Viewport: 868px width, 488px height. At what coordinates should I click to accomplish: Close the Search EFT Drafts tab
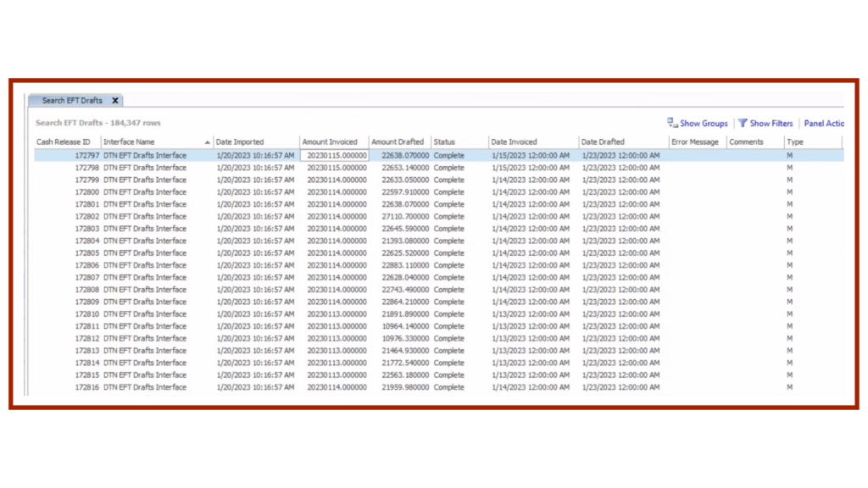115,101
